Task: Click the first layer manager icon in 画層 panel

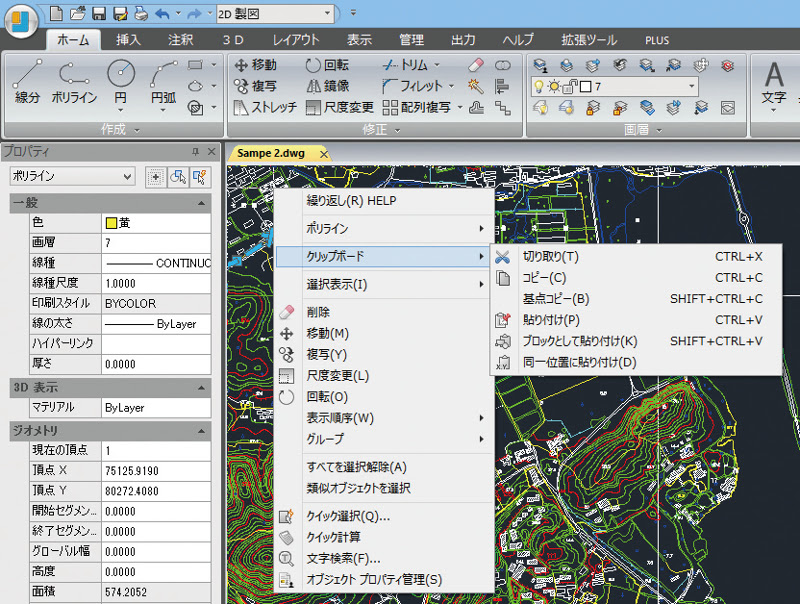Action: 540,65
